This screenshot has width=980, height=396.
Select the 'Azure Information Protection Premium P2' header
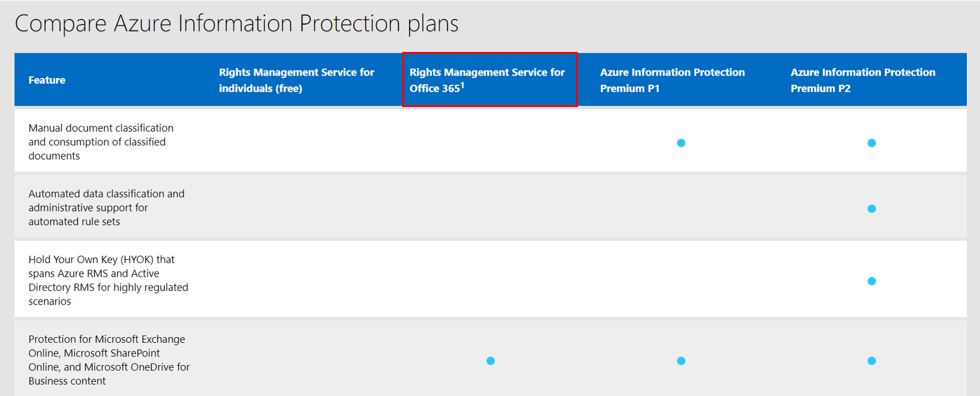click(862, 80)
